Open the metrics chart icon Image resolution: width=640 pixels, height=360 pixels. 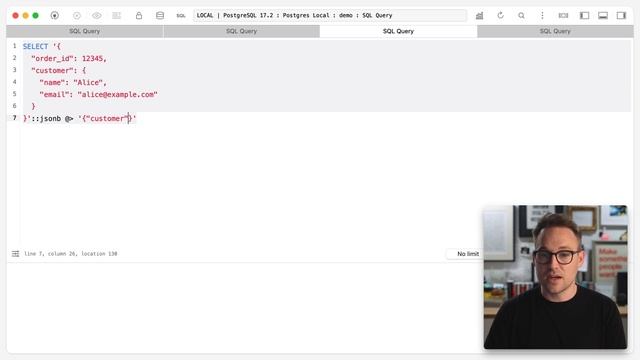[x=480, y=16]
